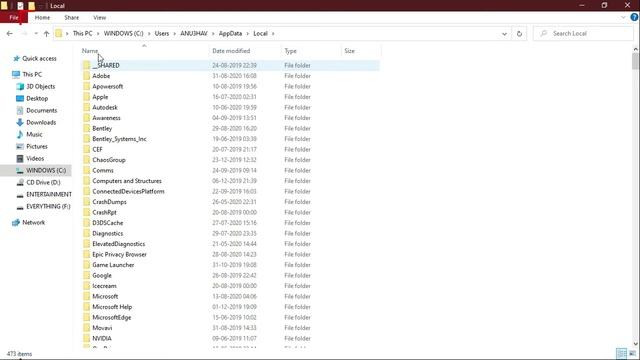
Task: Open Videos in navigation pane
Action: click(35, 158)
